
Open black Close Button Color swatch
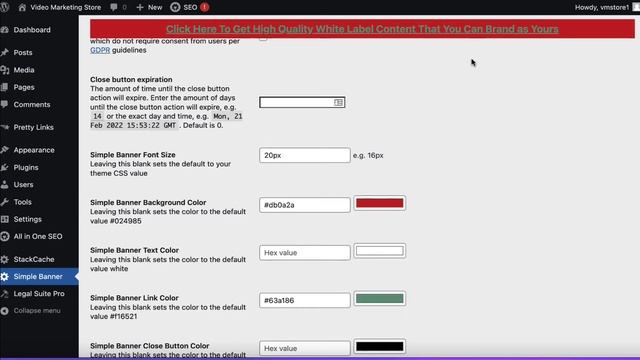380,347
